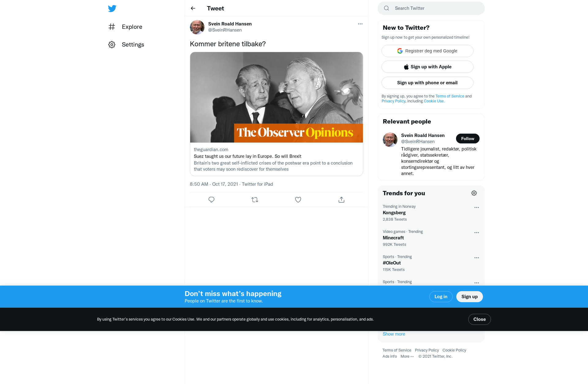Like the tweet with the heart icon
Viewport: 588px width, 384px height.
pos(298,200)
